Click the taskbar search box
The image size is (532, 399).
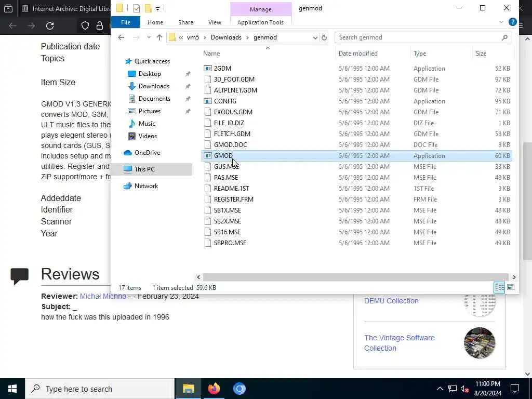100,389
